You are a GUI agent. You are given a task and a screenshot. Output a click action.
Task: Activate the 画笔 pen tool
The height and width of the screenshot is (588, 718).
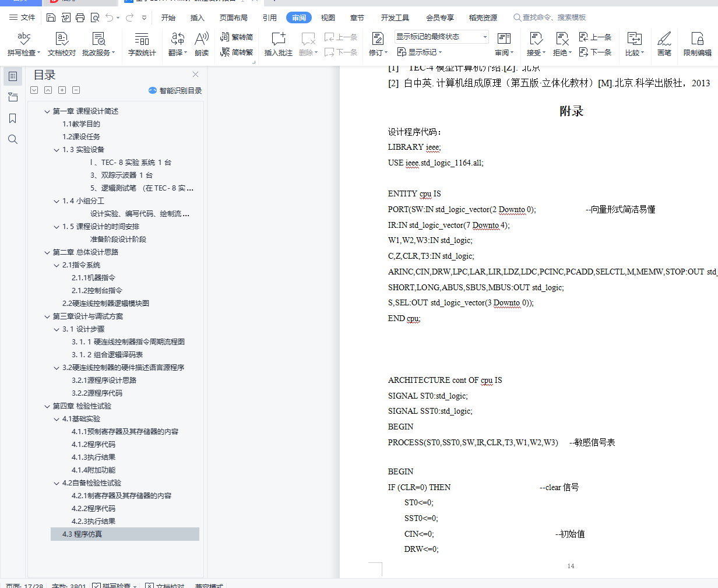664,44
